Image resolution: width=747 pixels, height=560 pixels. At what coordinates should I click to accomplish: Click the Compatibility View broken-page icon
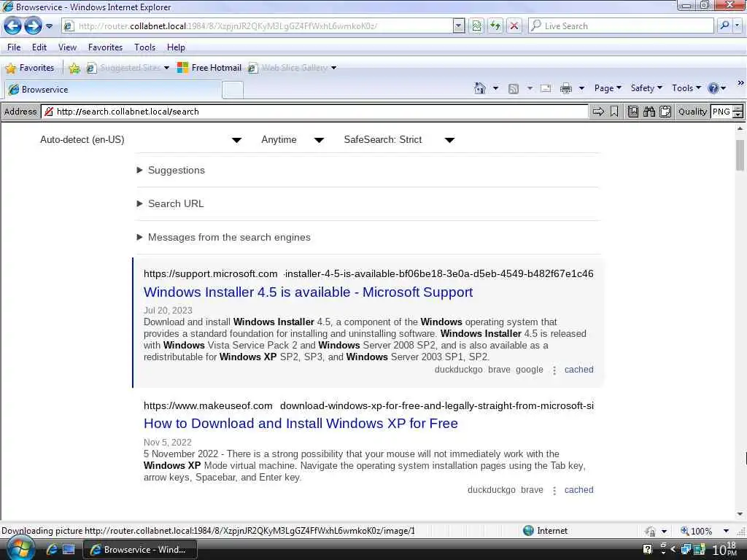[476, 26]
